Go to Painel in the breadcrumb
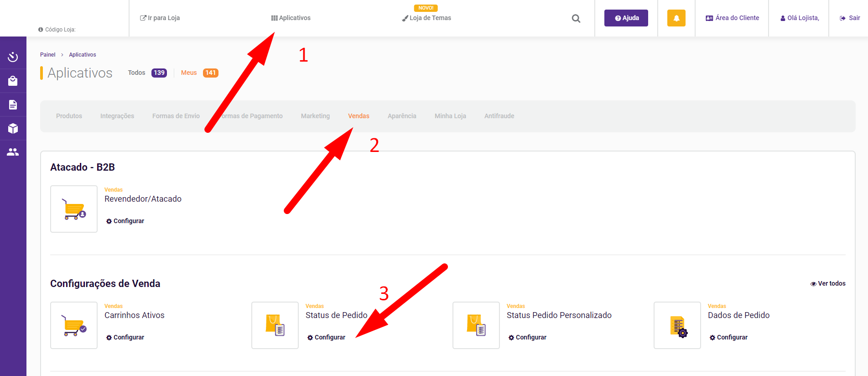Viewport: 868px width, 376px height. (x=47, y=55)
